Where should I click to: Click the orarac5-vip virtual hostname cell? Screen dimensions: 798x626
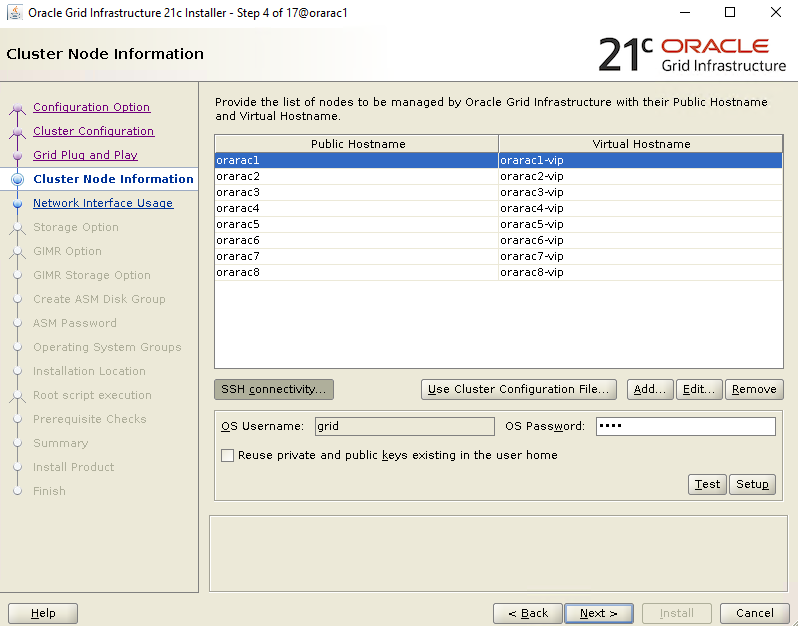pyautogui.click(x=640, y=224)
